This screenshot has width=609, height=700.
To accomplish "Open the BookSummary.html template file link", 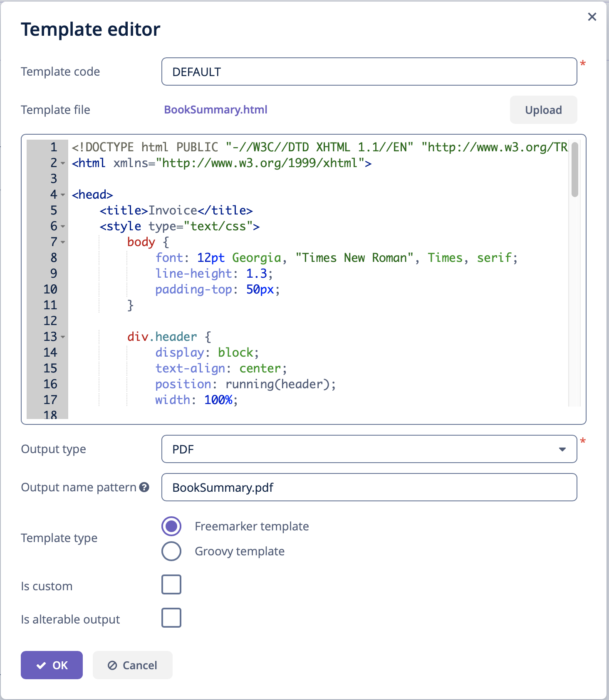I will coord(215,110).
